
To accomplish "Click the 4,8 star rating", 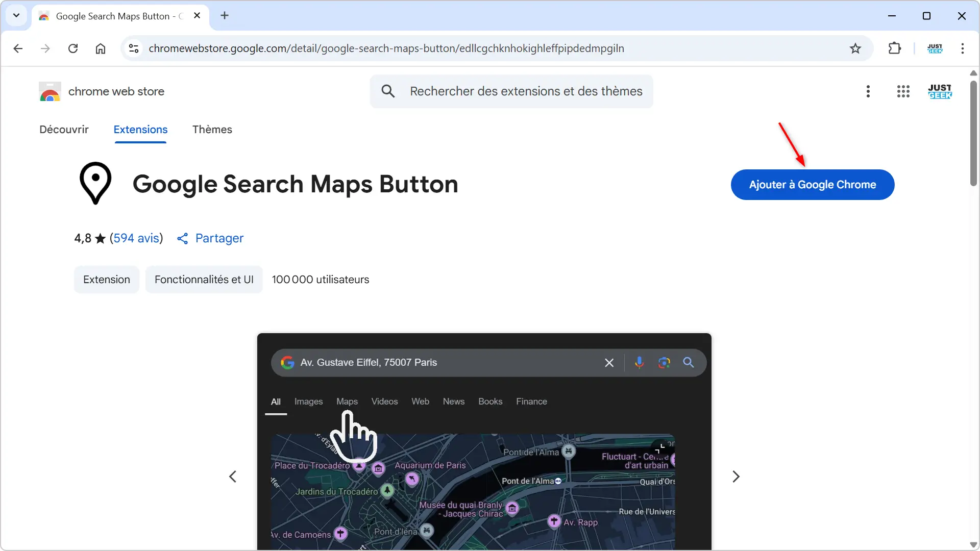I will coord(90,238).
